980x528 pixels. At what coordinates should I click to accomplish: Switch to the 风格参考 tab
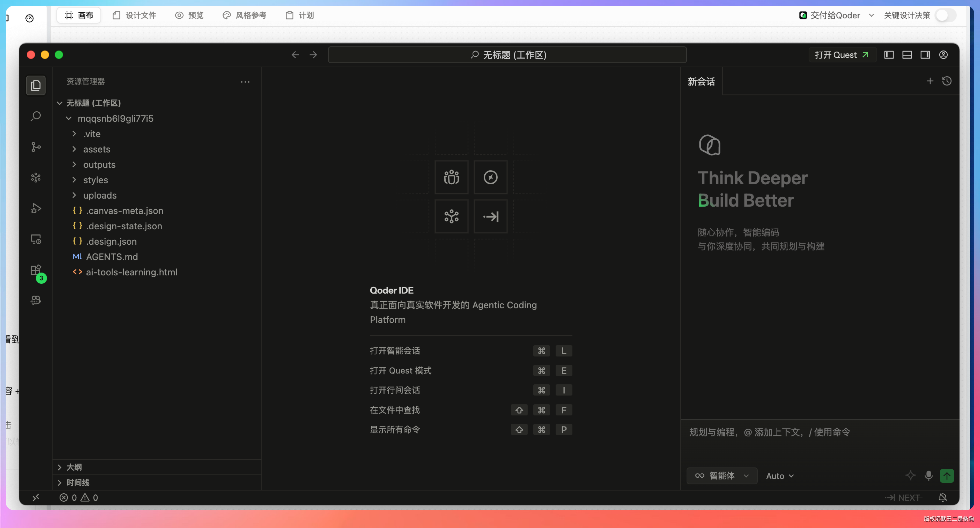(244, 15)
